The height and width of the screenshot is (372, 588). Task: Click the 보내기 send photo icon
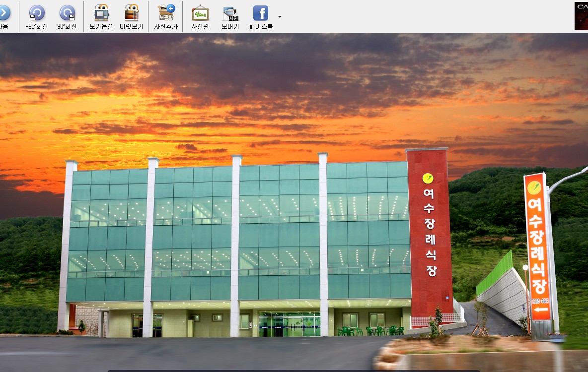[230, 14]
